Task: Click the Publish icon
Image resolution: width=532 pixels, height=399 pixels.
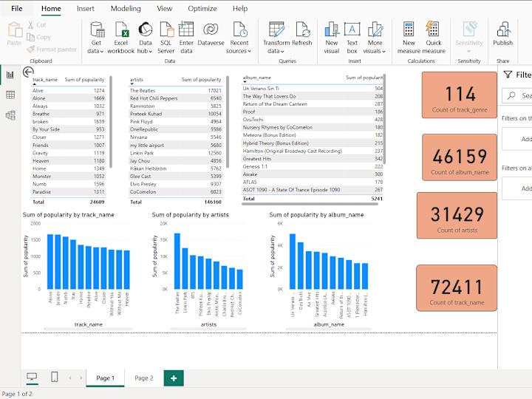Action: [503, 30]
